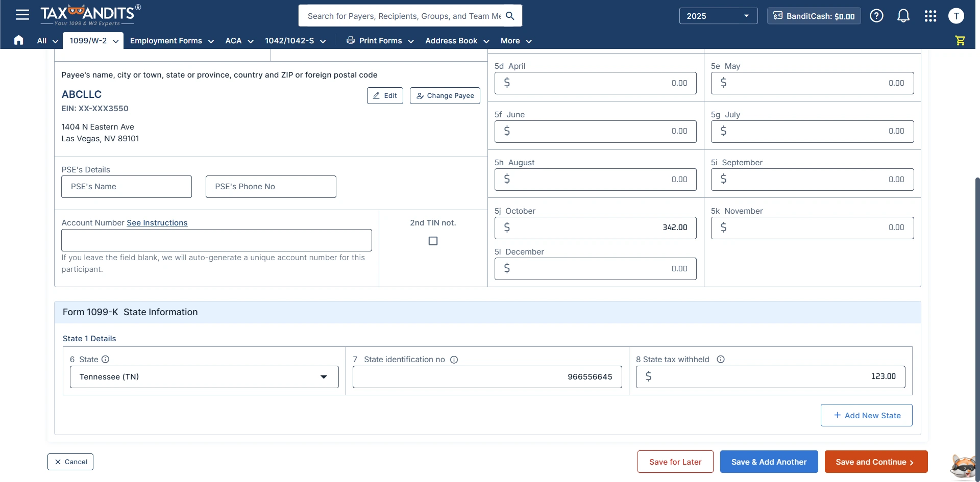This screenshot has height=482, width=980.
Task: Open the Address Book menu
Action: click(457, 41)
